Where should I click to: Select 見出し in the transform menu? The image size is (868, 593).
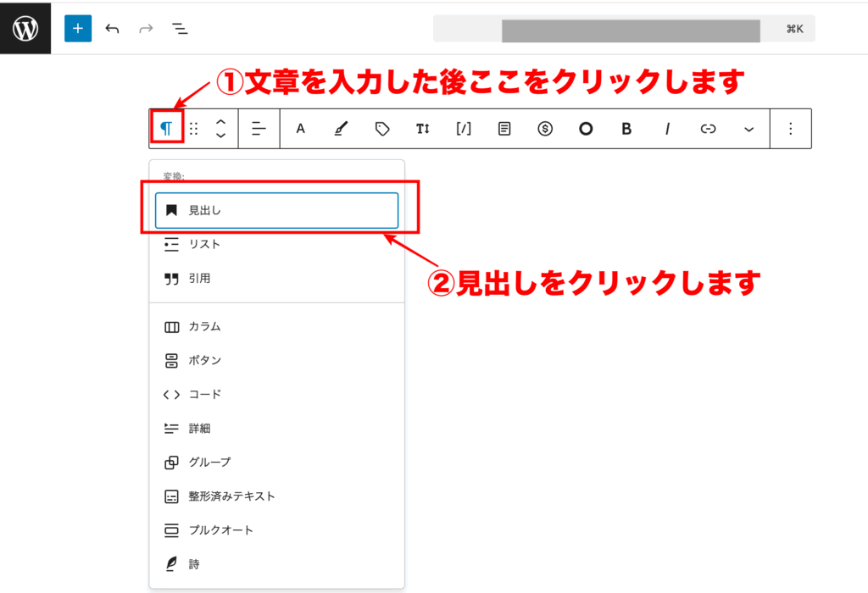(276, 210)
